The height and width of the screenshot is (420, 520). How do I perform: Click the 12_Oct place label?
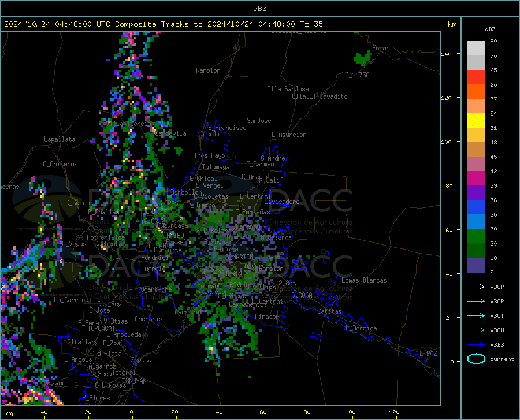(285, 283)
